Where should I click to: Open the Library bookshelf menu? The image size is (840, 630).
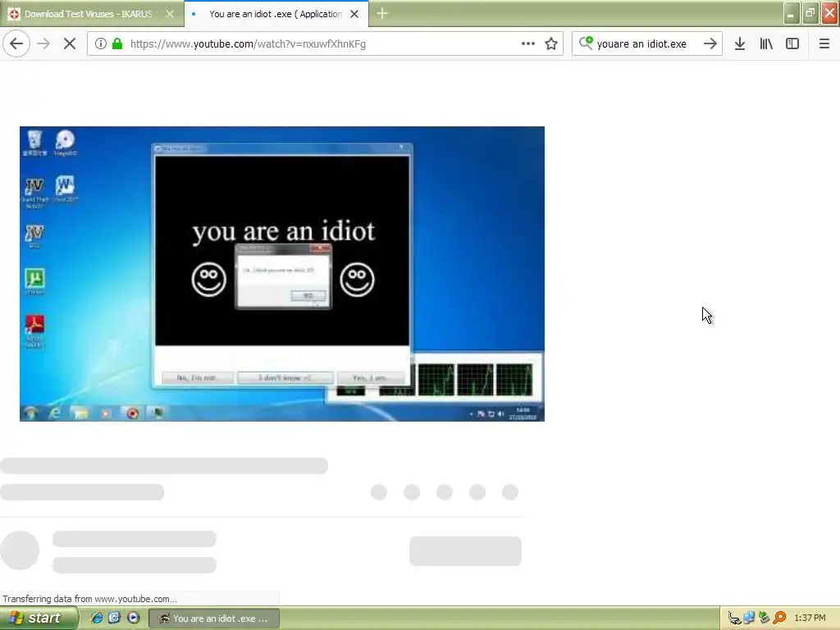coord(766,44)
